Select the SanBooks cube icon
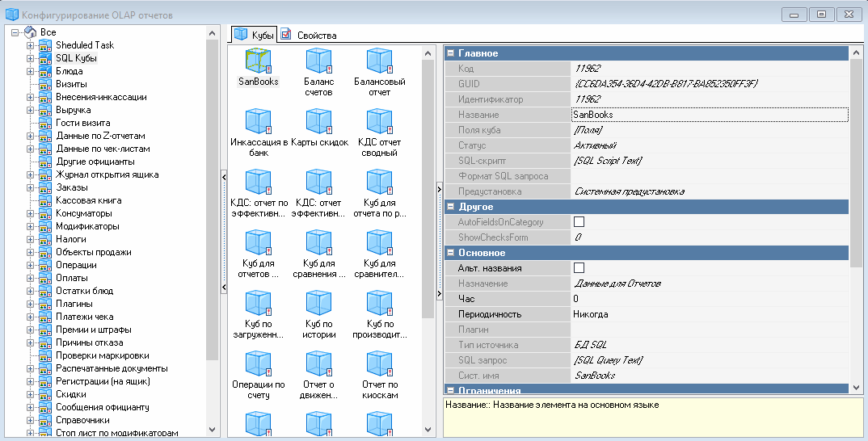 [258, 61]
